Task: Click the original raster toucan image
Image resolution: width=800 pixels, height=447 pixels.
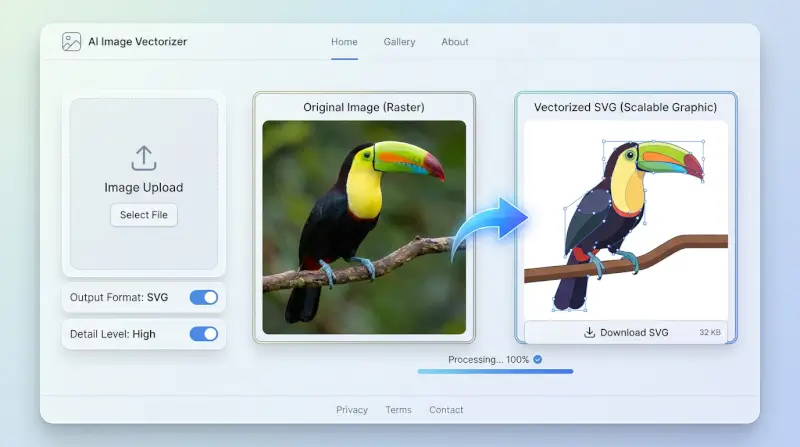Action: pyautogui.click(x=364, y=228)
